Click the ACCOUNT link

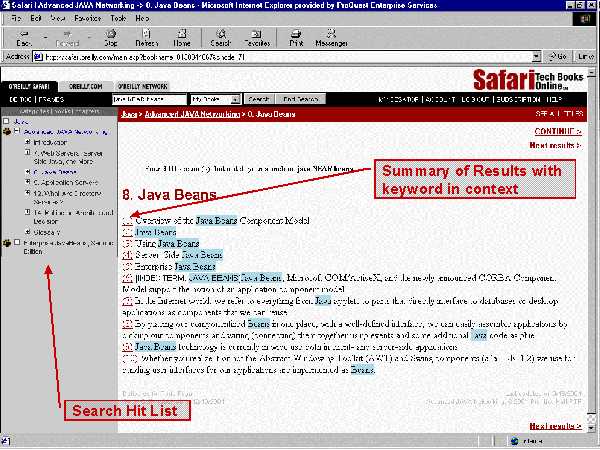440,99
